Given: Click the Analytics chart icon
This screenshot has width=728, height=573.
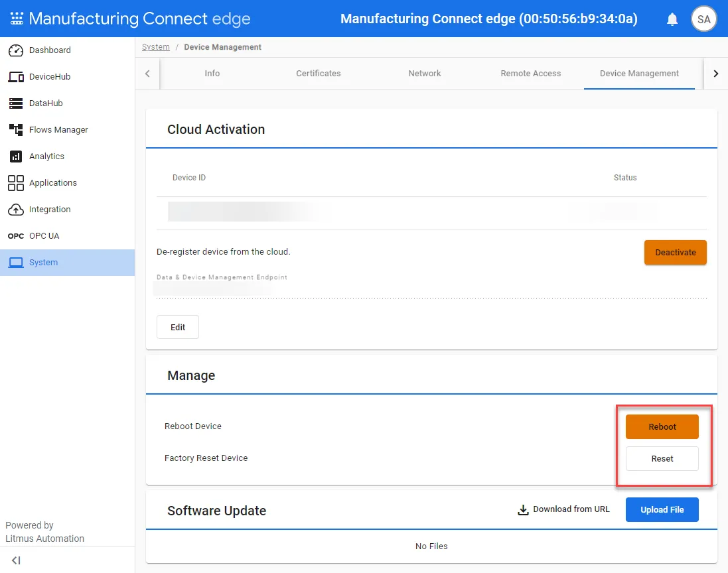Looking at the screenshot, I should (x=16, y=157).
